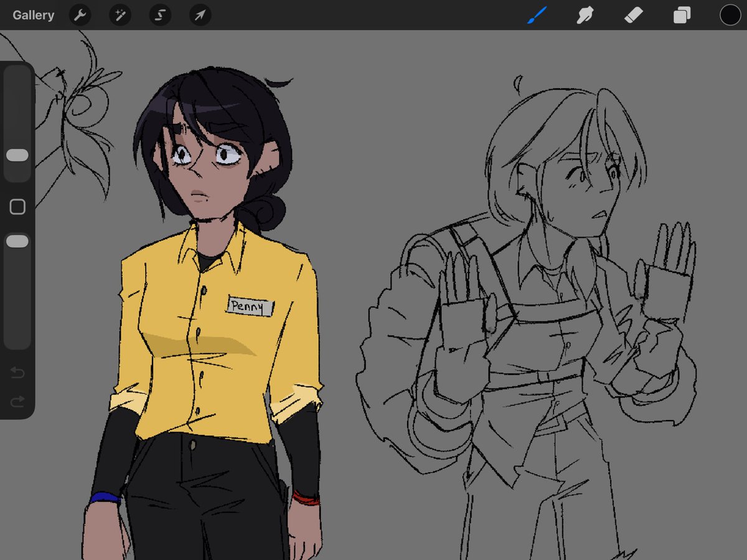
Task: Click the brush size slider handle
Action: (x=17, y=156)
